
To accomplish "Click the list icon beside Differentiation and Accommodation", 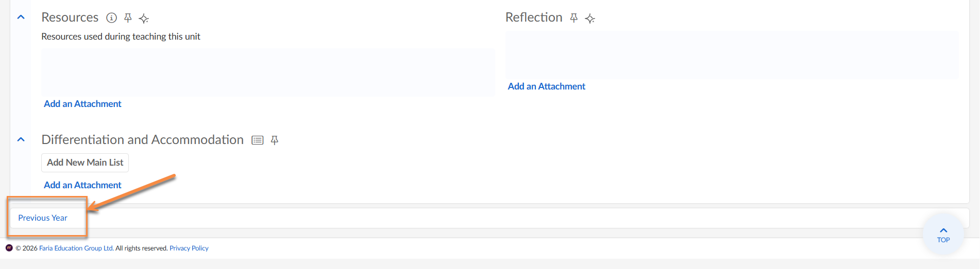I will 258,140.
